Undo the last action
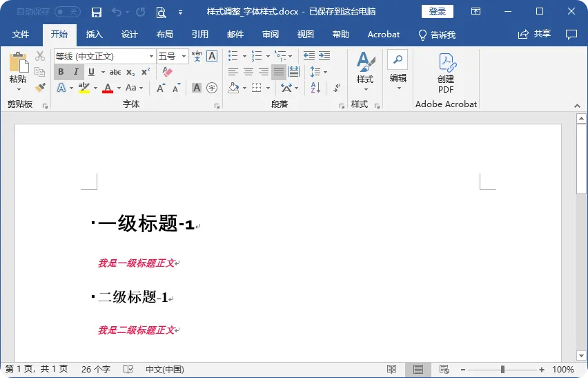588x378 pixels. [x=116, y=12]
